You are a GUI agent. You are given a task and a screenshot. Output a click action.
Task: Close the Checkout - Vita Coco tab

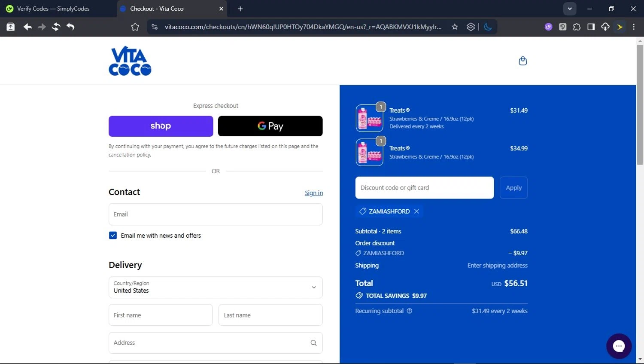tap(221, 9)
